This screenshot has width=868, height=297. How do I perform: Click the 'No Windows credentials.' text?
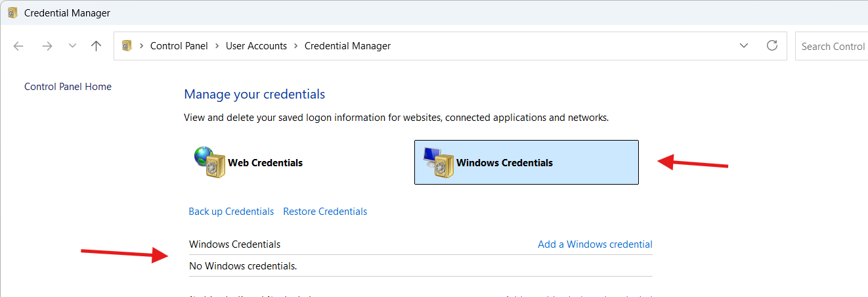(243, 266)
